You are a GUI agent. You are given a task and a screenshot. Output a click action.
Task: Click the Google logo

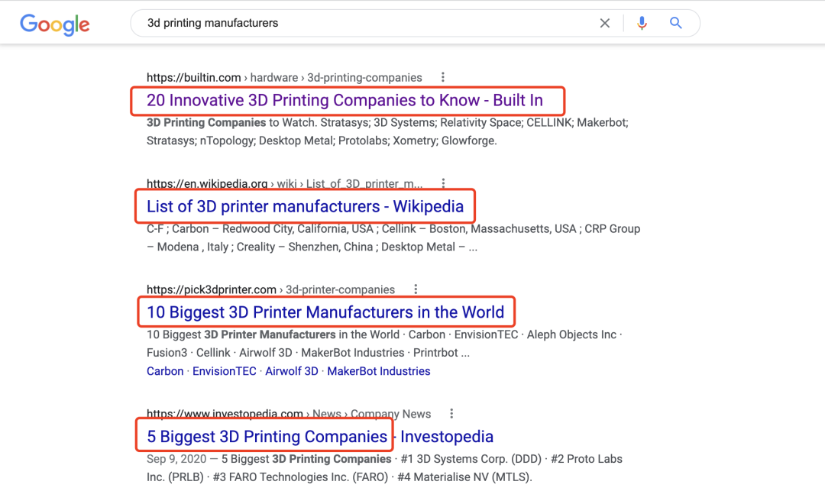click(55, 24)
